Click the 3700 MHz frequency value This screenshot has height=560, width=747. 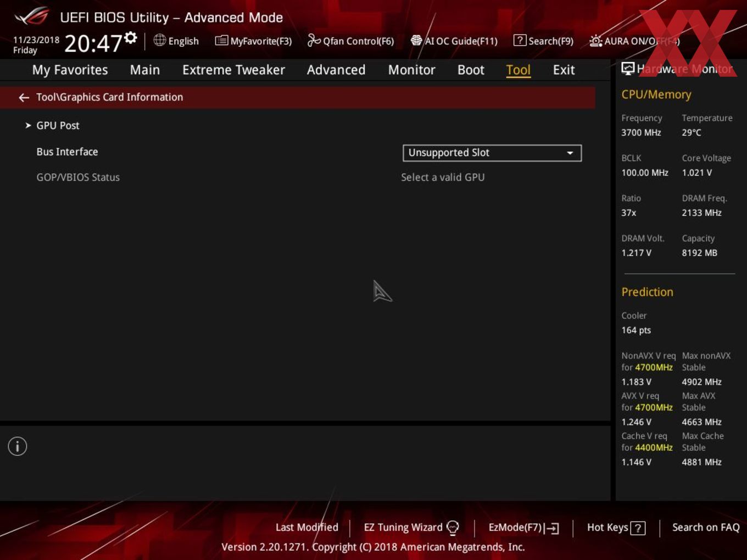[641, 132]
